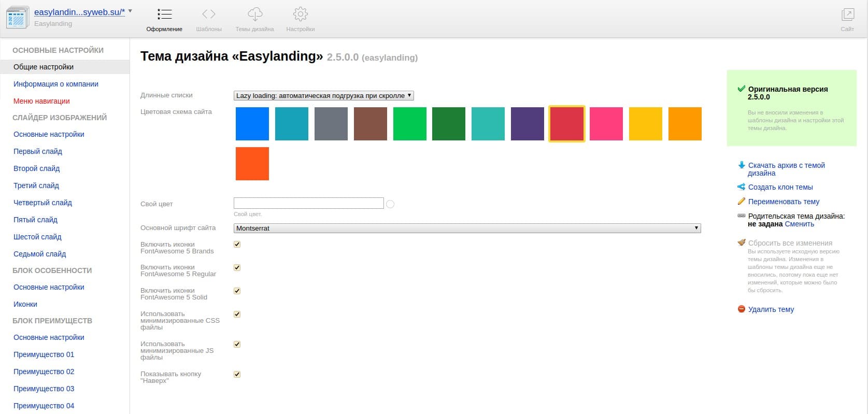The image size is (868, 414).
Task: Click the red delete theme icon
Action: (x=742, y=309)
